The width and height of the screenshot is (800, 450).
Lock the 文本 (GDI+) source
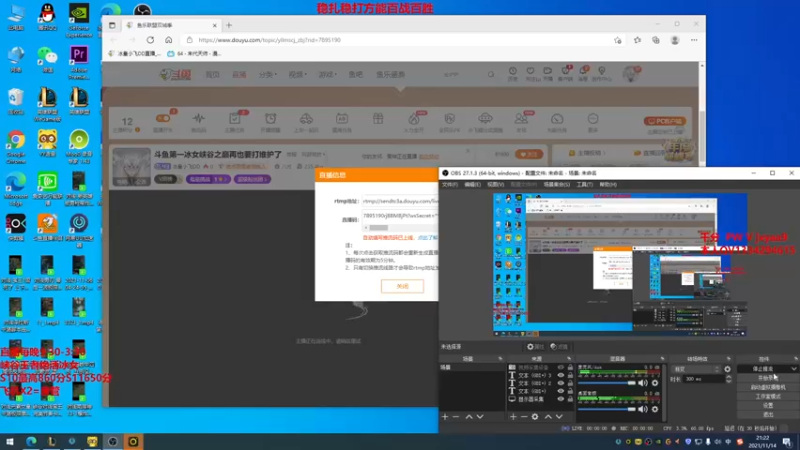coord(570,391)
